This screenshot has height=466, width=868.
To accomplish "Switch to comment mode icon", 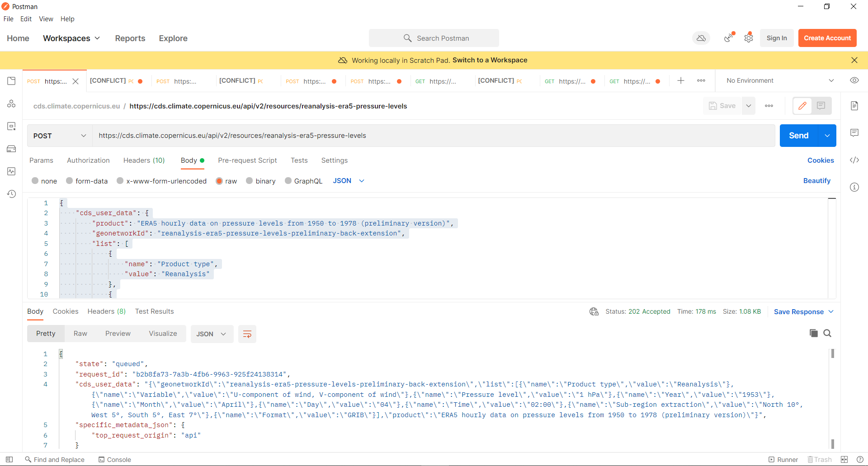I will tap(821, 106).
